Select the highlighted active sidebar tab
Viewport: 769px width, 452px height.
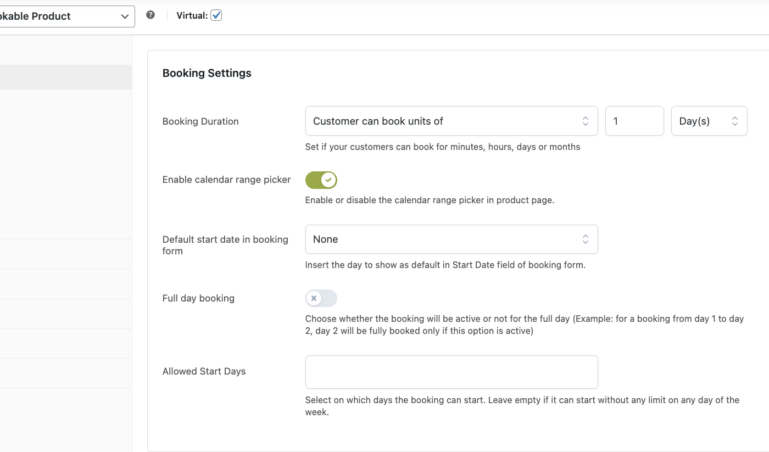point(65,77)
